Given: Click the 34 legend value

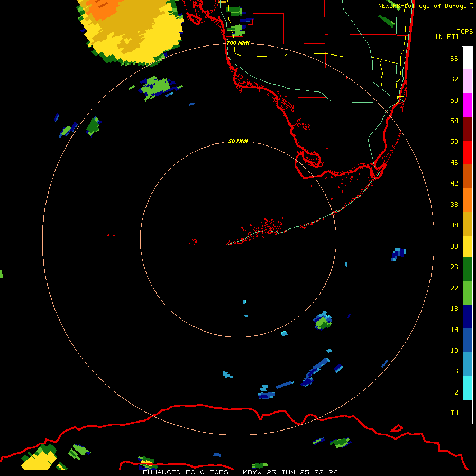Looking at the screenshot, I should pyautogui.click(x=454, y=225).
